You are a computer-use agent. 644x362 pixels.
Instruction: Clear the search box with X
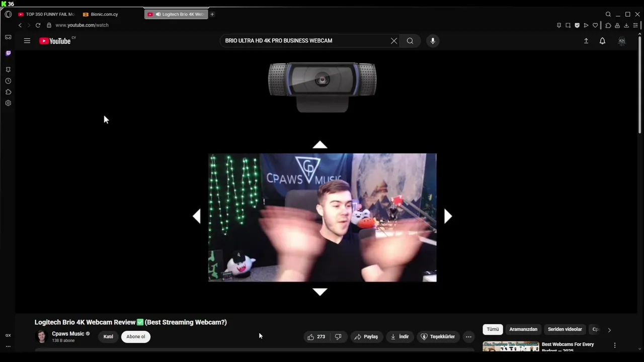click(394, 41)
